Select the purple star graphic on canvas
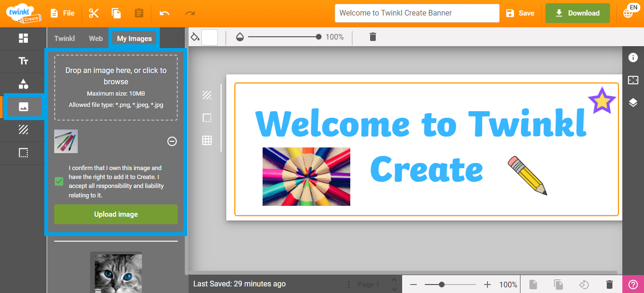This screenshot has height=293, width=644. (602, 100)
